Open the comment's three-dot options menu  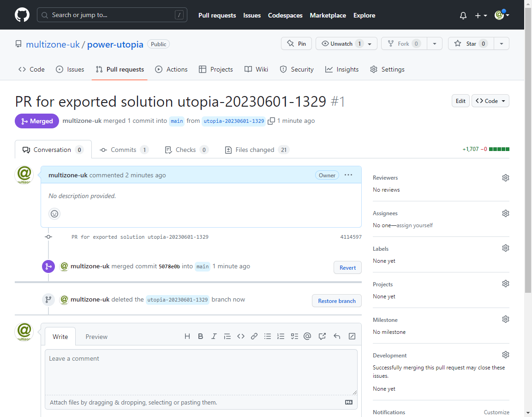pyautogui.click(x=348, y=175)
